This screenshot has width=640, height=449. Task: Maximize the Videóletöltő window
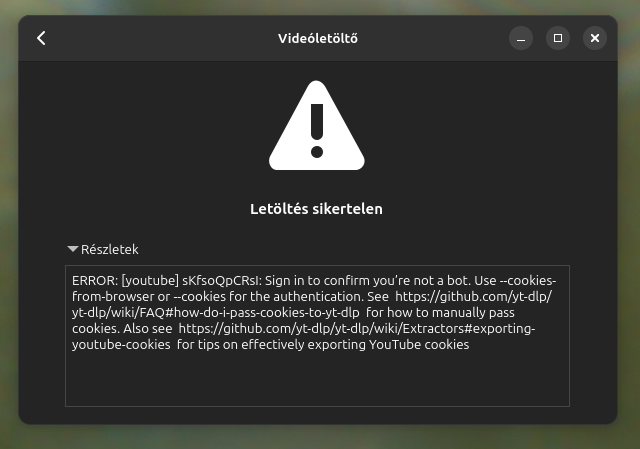coord(558,38)
